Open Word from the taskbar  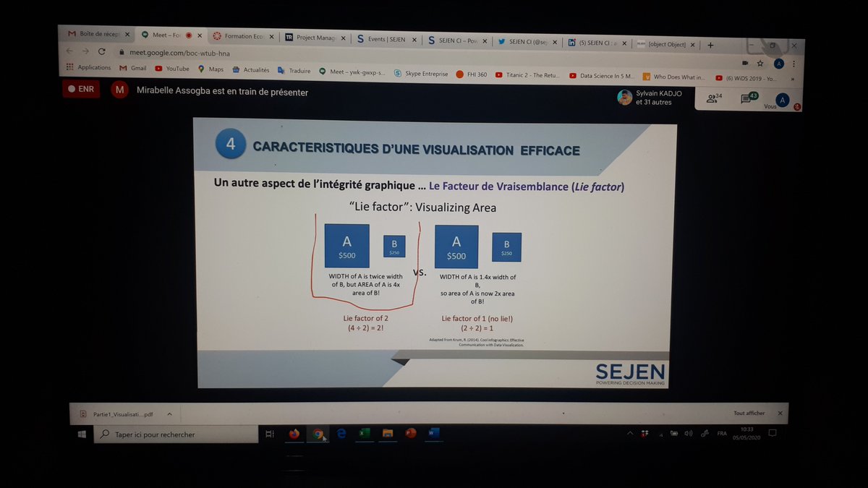(x=434, y=432)
